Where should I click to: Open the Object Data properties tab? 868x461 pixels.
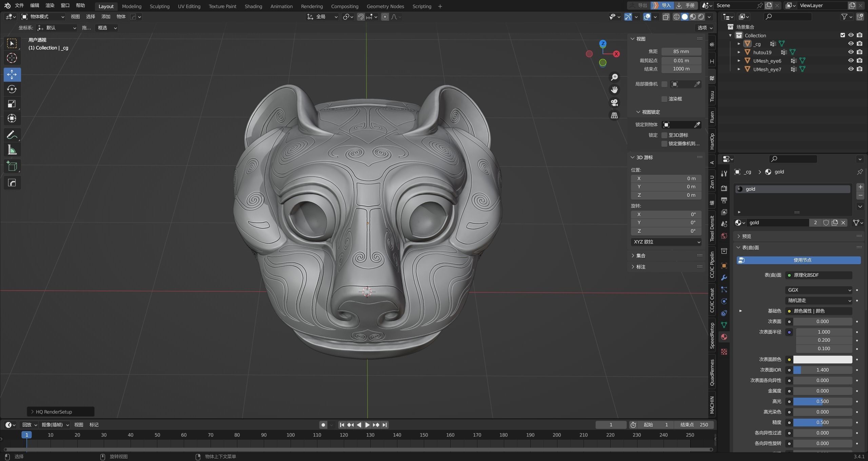(x=724, y=325)
